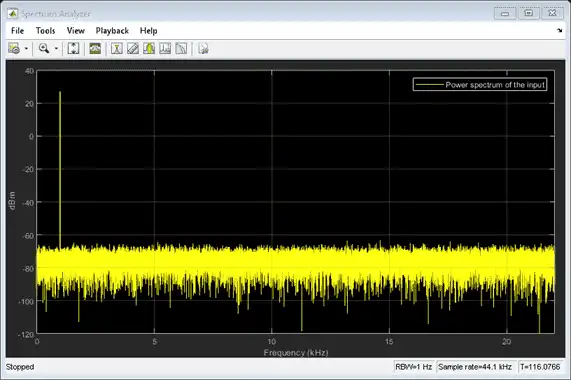Open the Playback menu
This screenshot has height=380, width=571.
[x=112, y=31]
